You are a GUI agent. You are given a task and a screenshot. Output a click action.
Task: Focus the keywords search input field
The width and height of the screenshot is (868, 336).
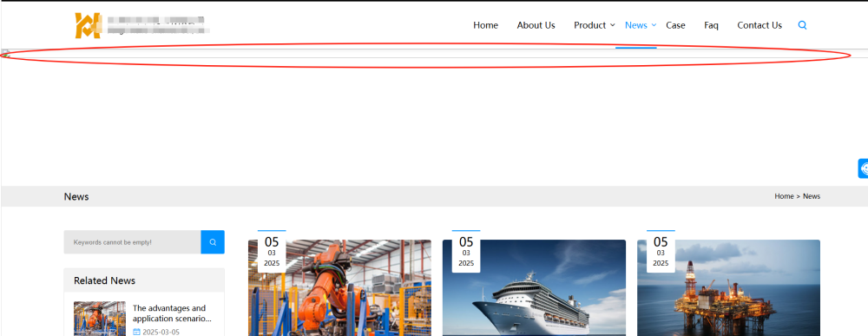tap(132, 242)
